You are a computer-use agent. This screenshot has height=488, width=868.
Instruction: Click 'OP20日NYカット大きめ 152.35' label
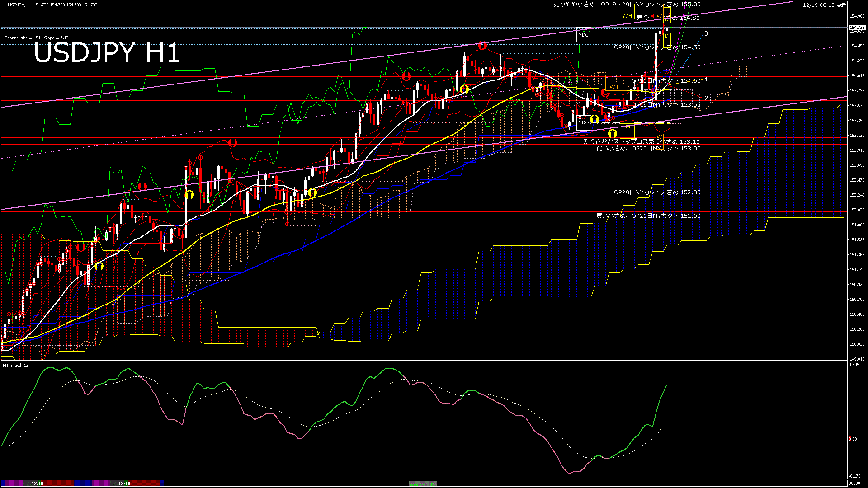(657, 192)
